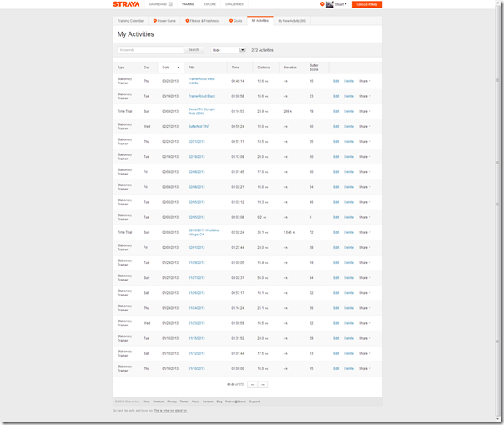Open the Follow @Strava footer link

tap(235, 402)
